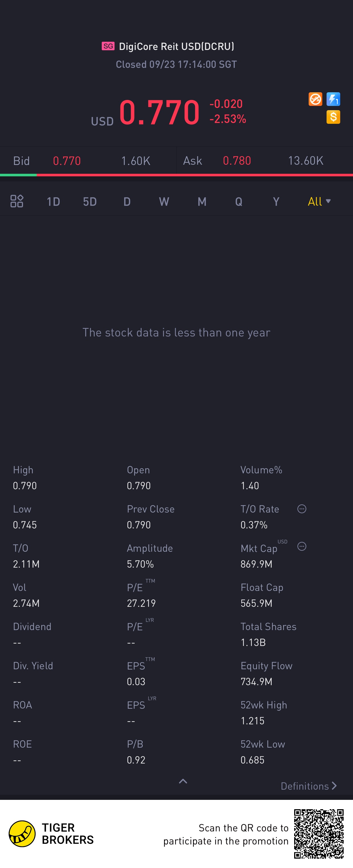Switch chart to 1D timeframe
The image size is (353, 868).
pos(53,202)
